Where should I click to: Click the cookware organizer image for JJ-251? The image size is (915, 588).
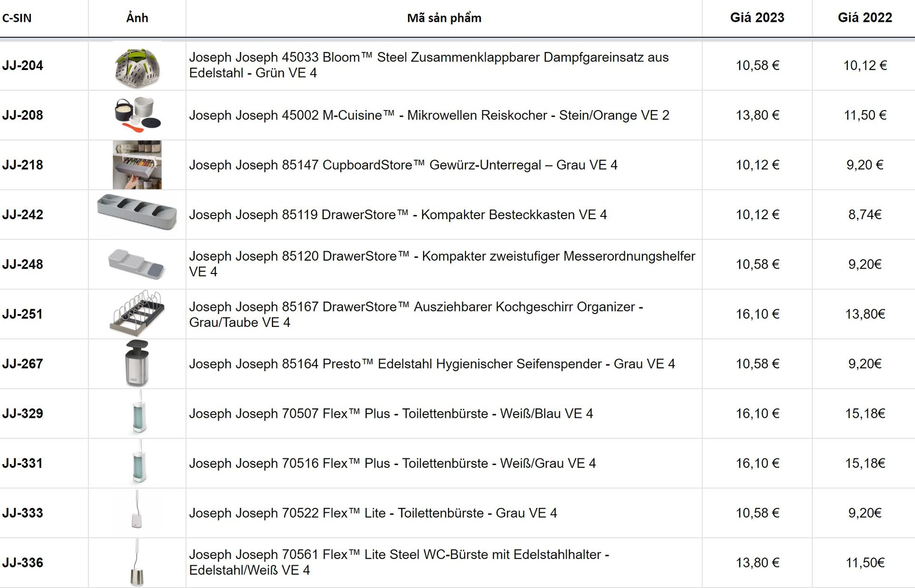[x=137, y=313]
